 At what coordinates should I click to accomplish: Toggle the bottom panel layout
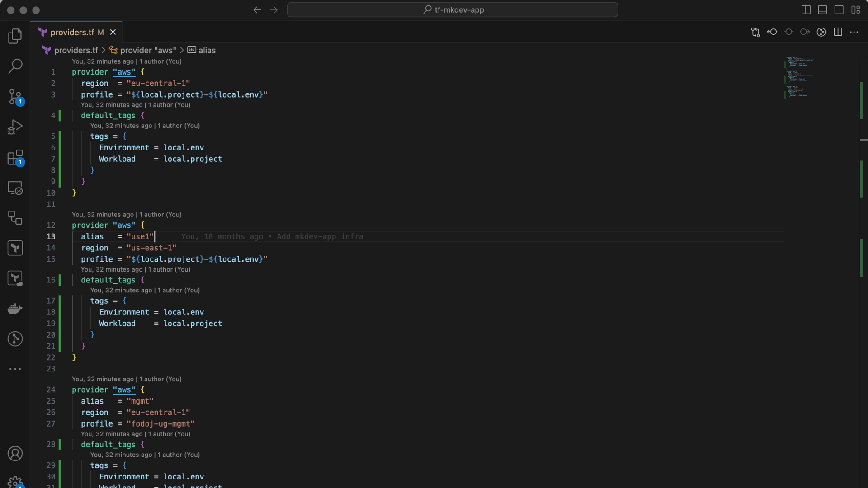[823, 10]
